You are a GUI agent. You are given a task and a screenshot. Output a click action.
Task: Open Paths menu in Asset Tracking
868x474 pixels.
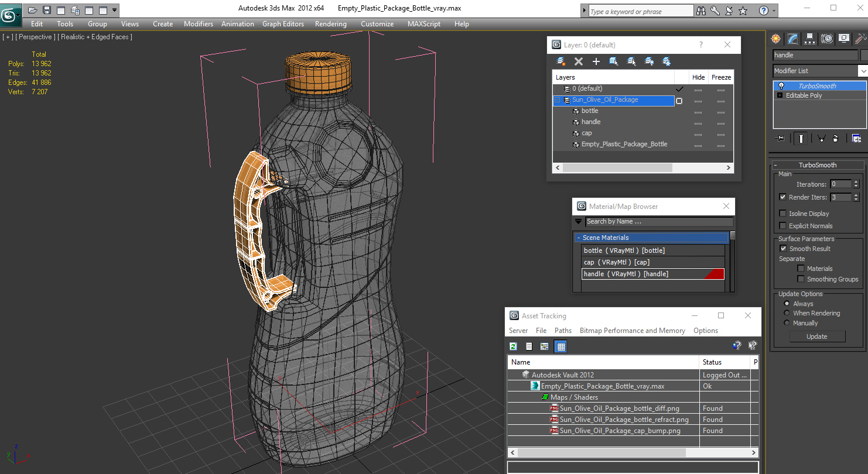[x=563, y=331]
